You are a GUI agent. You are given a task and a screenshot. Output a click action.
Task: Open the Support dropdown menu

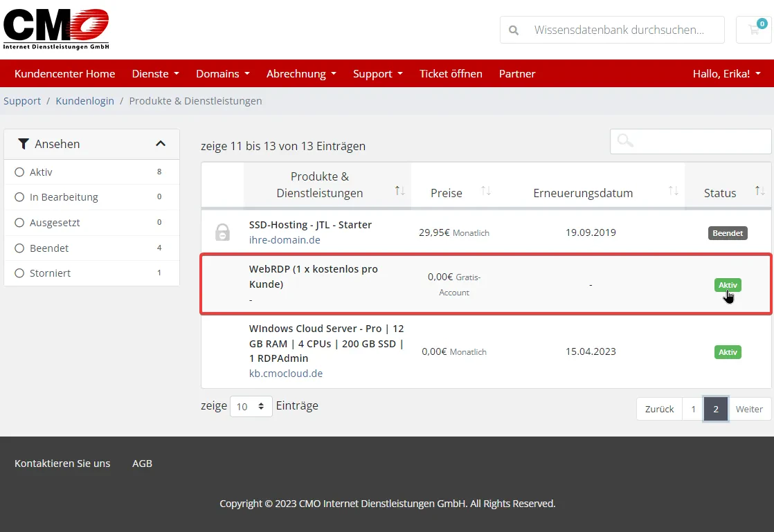point(377,73)
